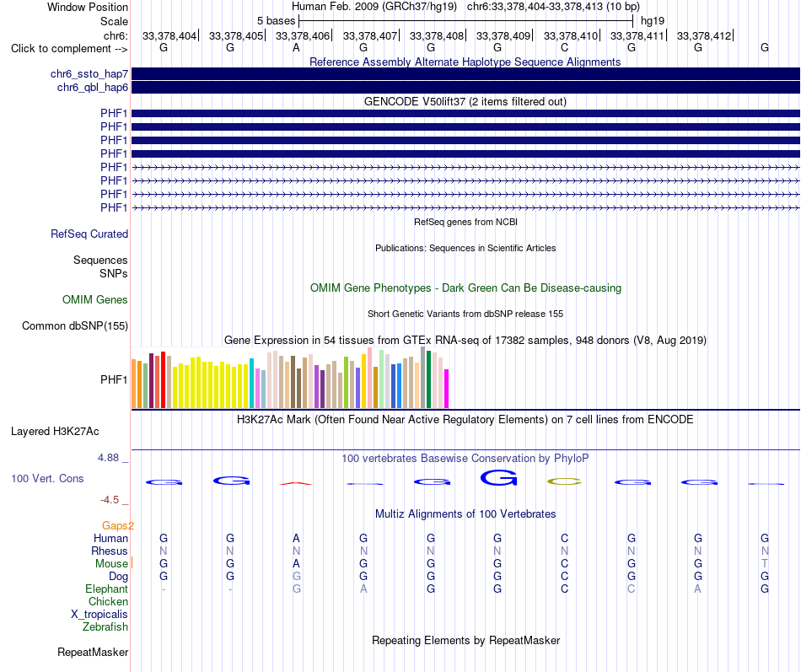Viewport: 801px width, 672px height.
Task: Click the C base in the Human alignment row
Action: click(x=564, y=539)
